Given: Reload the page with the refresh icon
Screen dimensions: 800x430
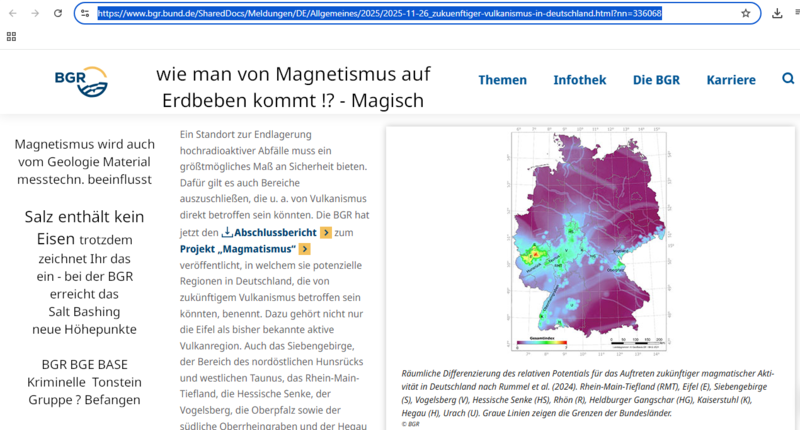Looking at the screenshot, I should pyautogui.click(x=58, y=14).
